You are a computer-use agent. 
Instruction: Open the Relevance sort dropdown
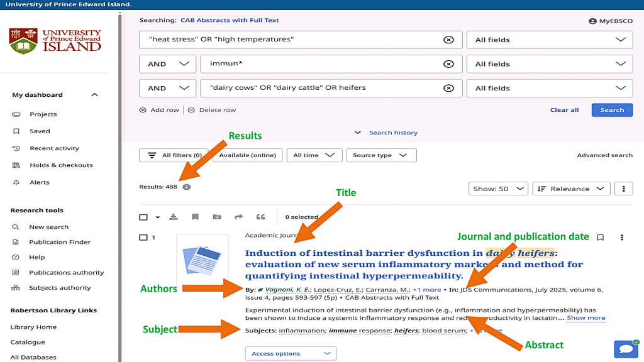tap(571, 189)
